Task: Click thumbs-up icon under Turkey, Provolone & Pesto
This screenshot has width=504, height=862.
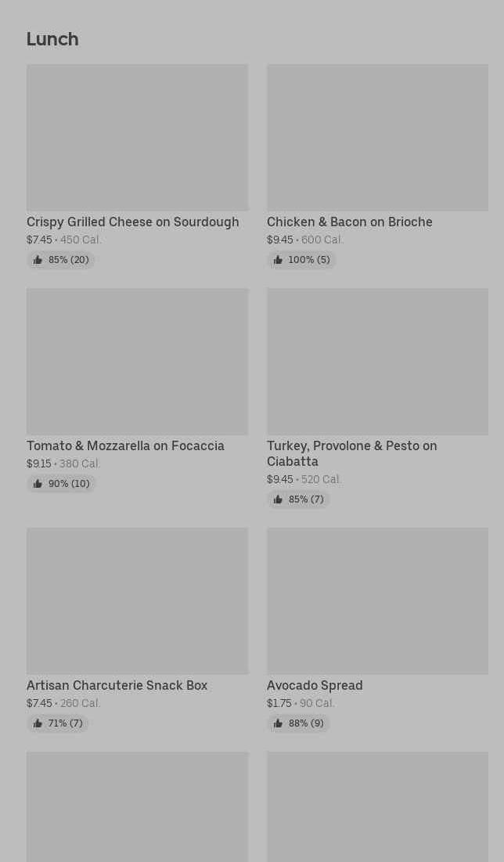Action: (x=278, y=500)
